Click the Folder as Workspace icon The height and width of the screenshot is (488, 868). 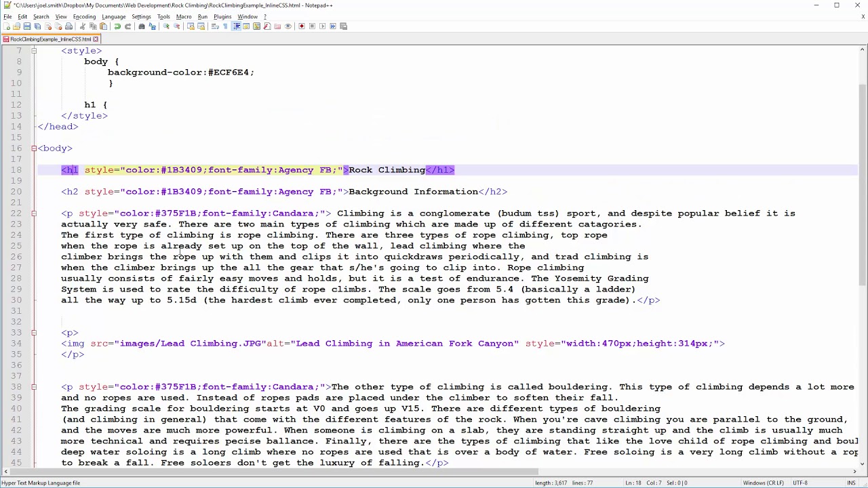click(x=277, y=26)
